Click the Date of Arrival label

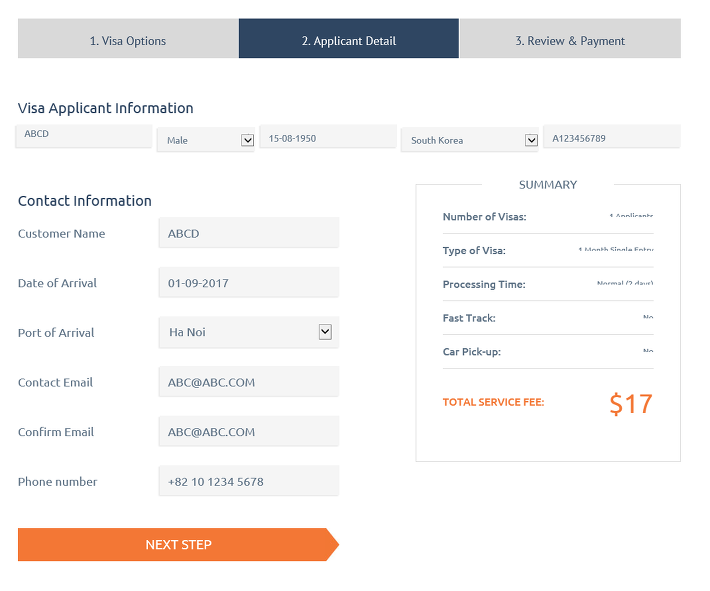(58, 283)
